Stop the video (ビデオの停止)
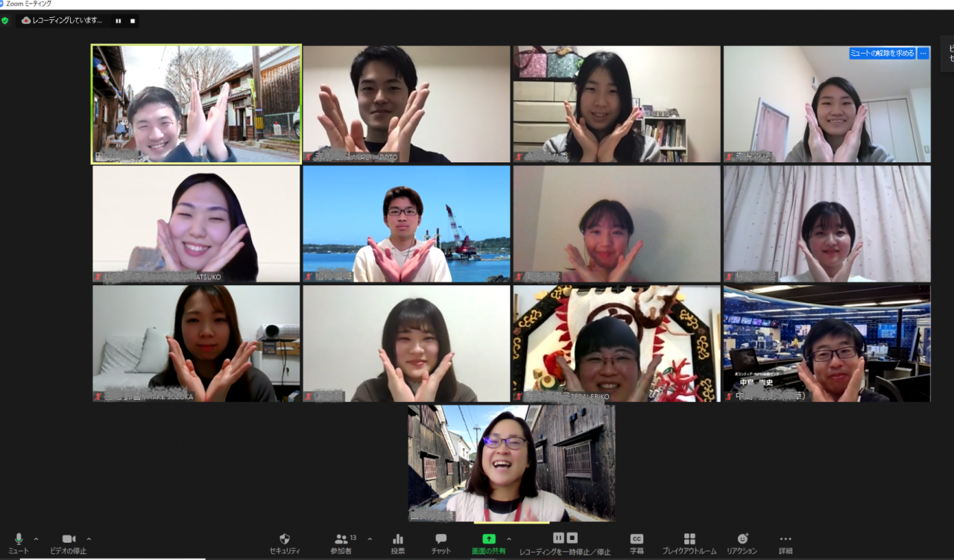This screenshot has width=954, height=560. (69, 539)
